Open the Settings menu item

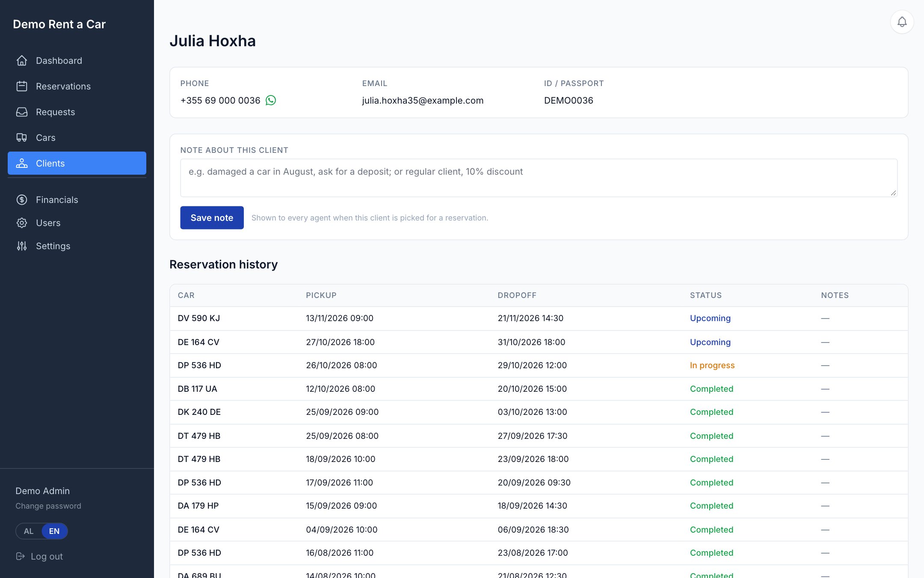77,246
